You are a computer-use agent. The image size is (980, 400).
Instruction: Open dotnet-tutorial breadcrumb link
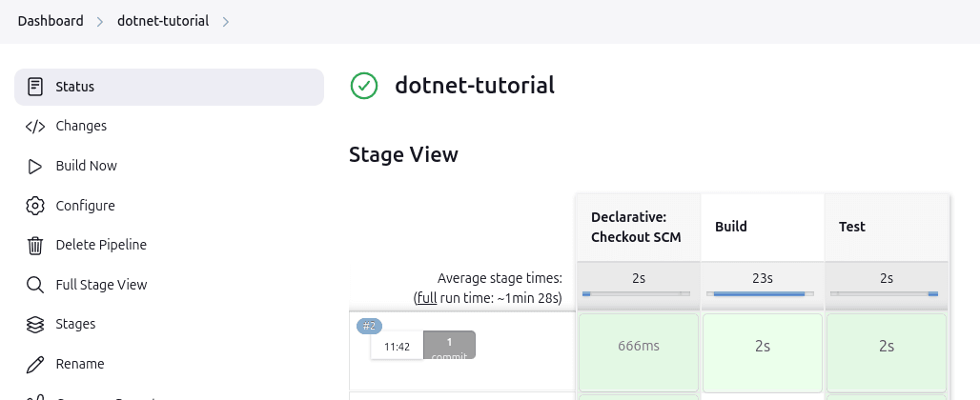(163, 21)
